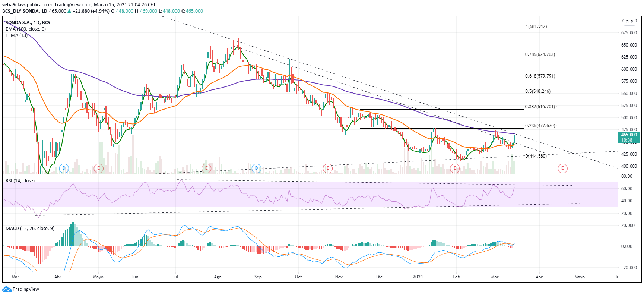Click the Feb label on the time axis
Image resolution: width=644 pixels, height=296 pixels.
coord(456,277)
